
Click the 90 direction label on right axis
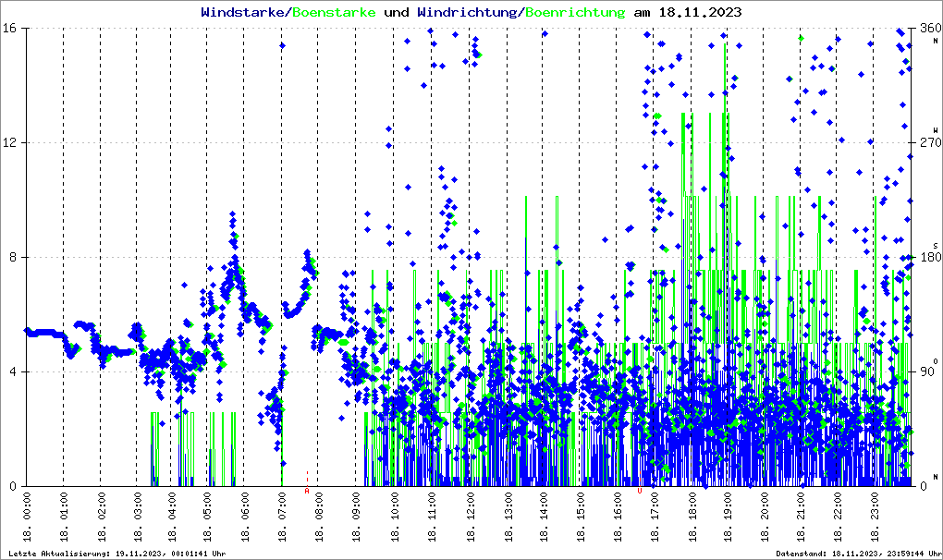click(x=927, y=372)
